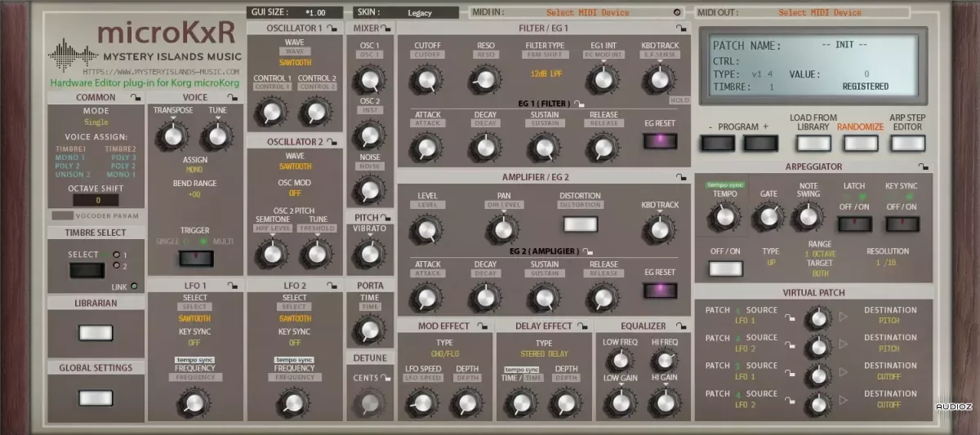Toggle the Arpeggiator Latch Off/On switch
The image size is (980, 435).
854,223
